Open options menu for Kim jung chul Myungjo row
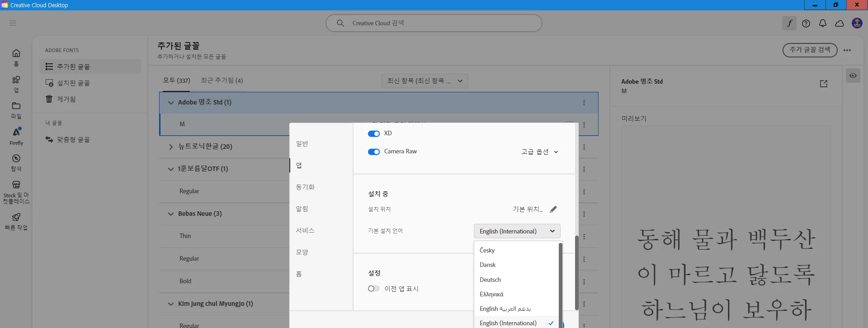Image resolution: width=868 pixels, height=328 pixels. coord(584,304)
